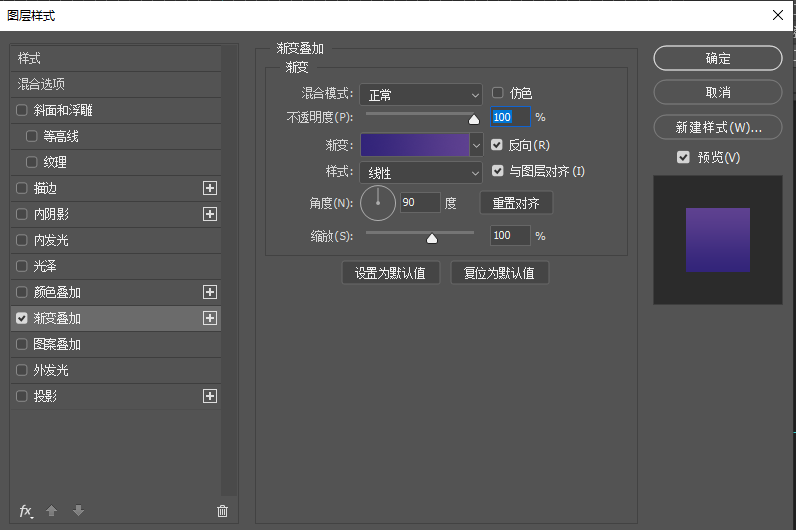The image size is (796, 530).
Task: Click the fx add effect icon
Action: tap(26, 511)
